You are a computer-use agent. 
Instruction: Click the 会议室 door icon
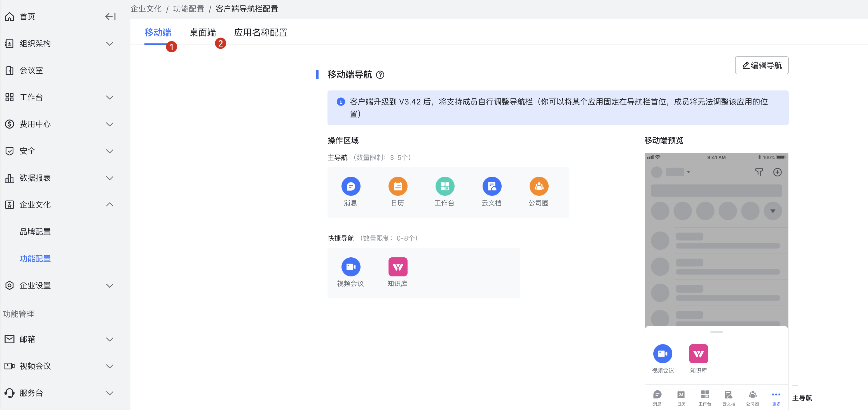pos(10,71)
